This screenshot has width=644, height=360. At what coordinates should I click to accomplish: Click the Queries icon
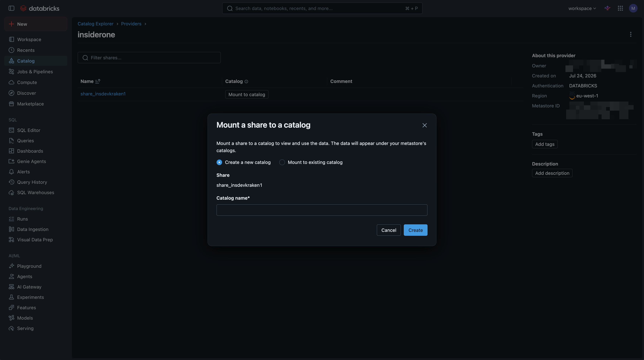click(11, 141)
